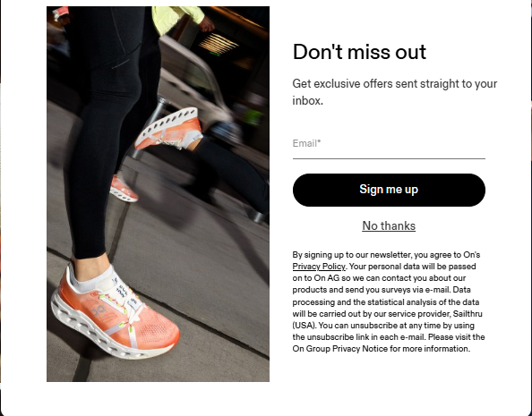Dismiss the popup via No thanks
Screen dimensions: 532x416
point(389,225)
